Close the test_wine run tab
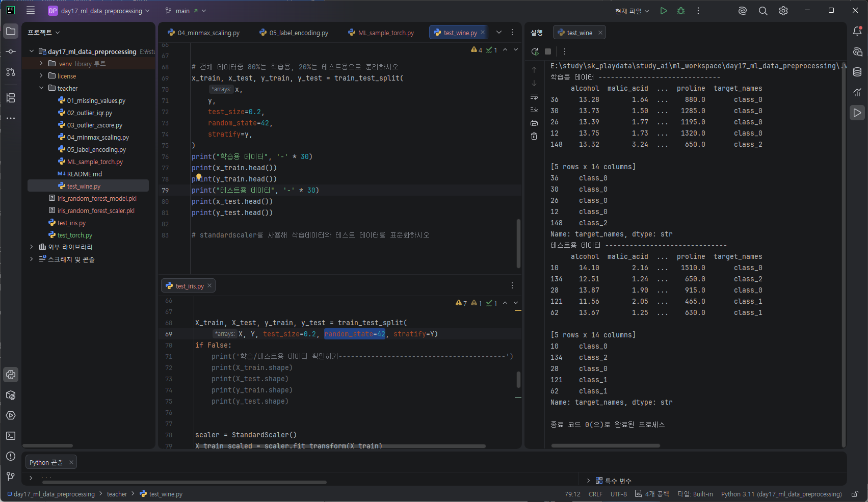 click(x=600, y=33)
